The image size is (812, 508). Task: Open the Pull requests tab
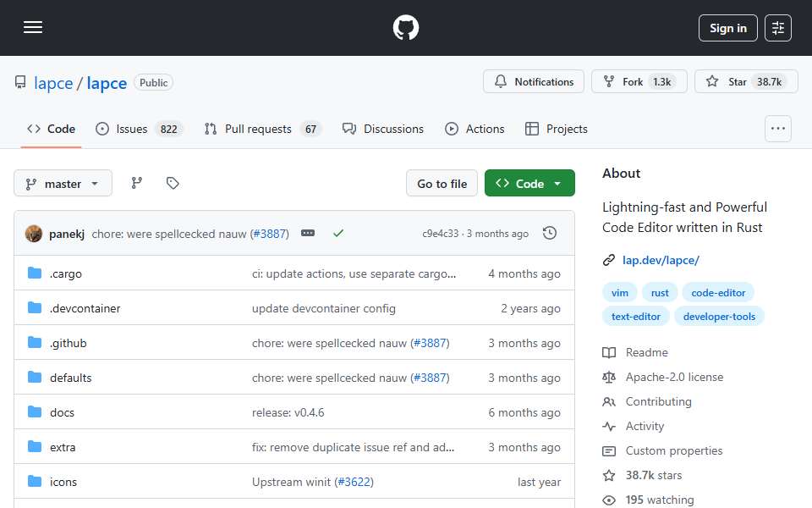[262, 129]
